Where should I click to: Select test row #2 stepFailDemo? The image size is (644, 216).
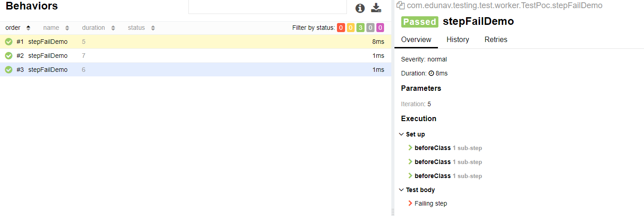coord(196,56)
